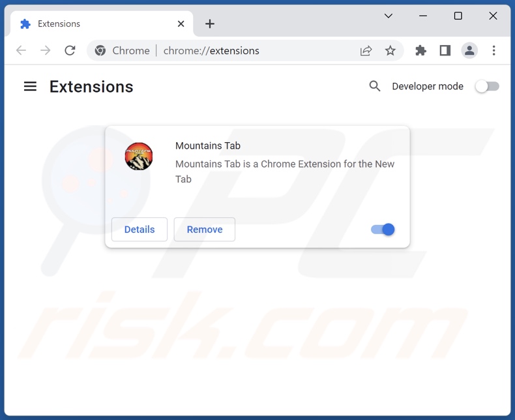Expand the tab search chevron
The height and width of the screenshot is (420, 515).
(389, 16)
